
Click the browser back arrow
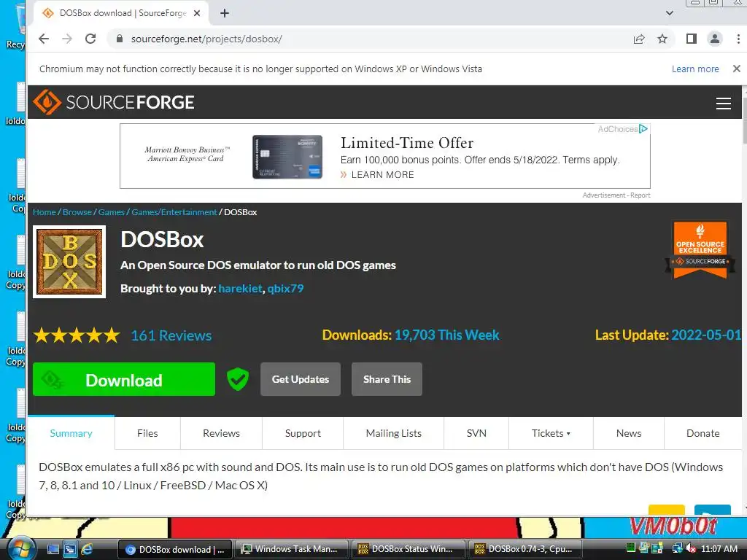(x=43, y=39)
